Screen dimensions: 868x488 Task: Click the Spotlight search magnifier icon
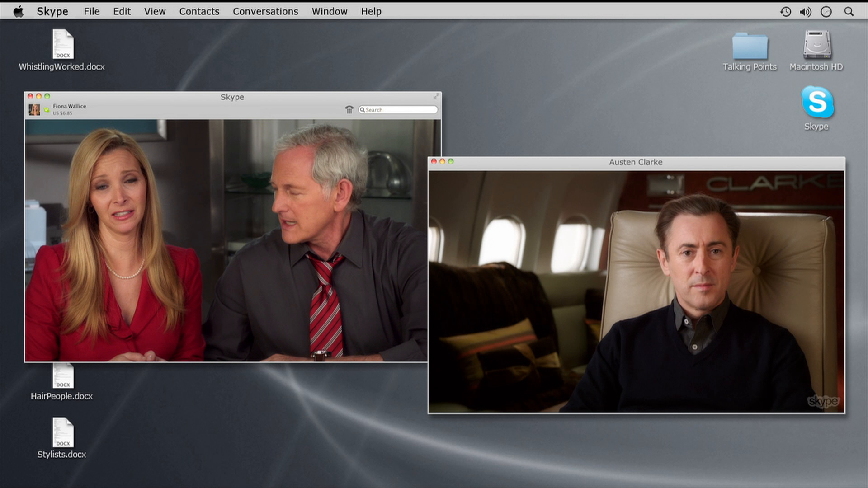pyautogui.click(x=849, y=12)
